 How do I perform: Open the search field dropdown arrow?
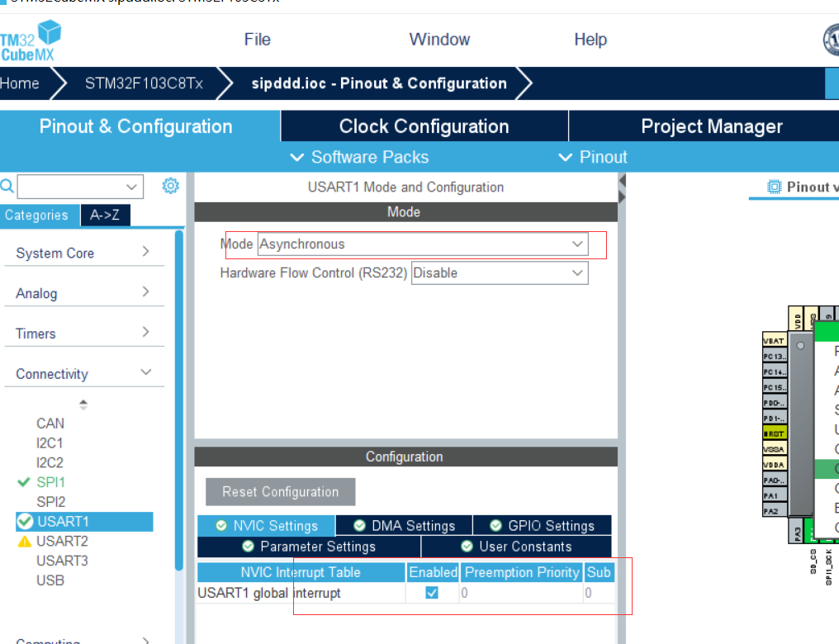coord(131,187)
